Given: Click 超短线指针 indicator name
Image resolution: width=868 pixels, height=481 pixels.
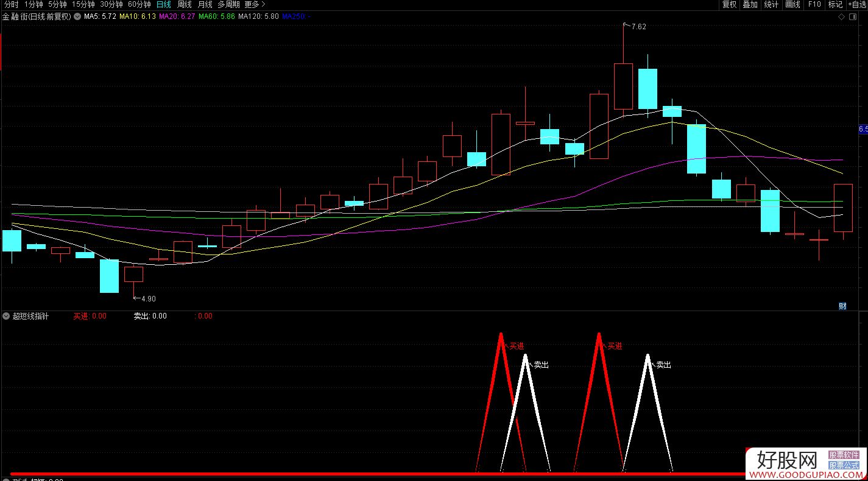Looking at the screenshot, I should [30, 317].
